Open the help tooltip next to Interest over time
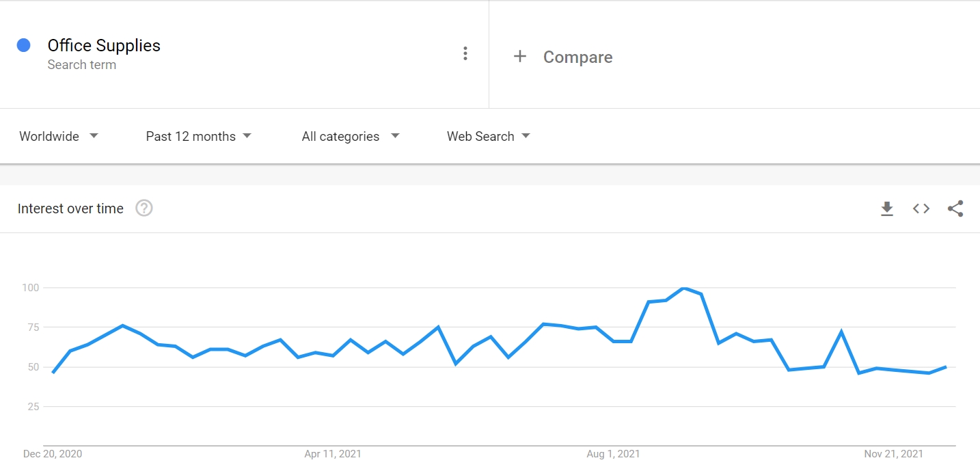The width and height of the screenshot is (980, 469). (144, 209)
